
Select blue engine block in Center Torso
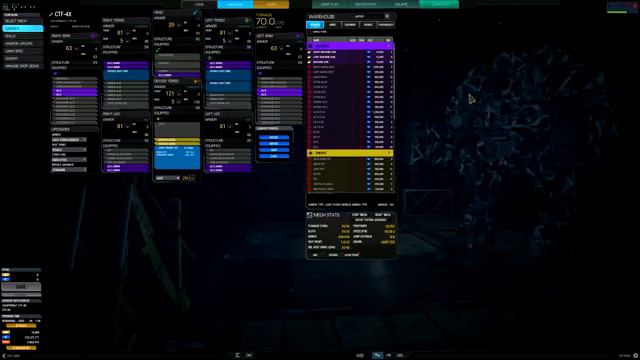177,158
